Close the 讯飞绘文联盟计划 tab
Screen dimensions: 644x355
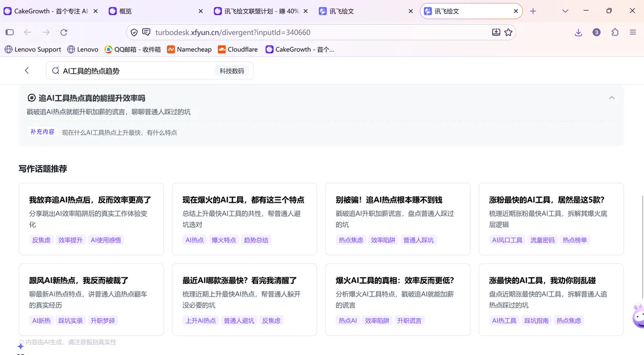tap(306, 11)
